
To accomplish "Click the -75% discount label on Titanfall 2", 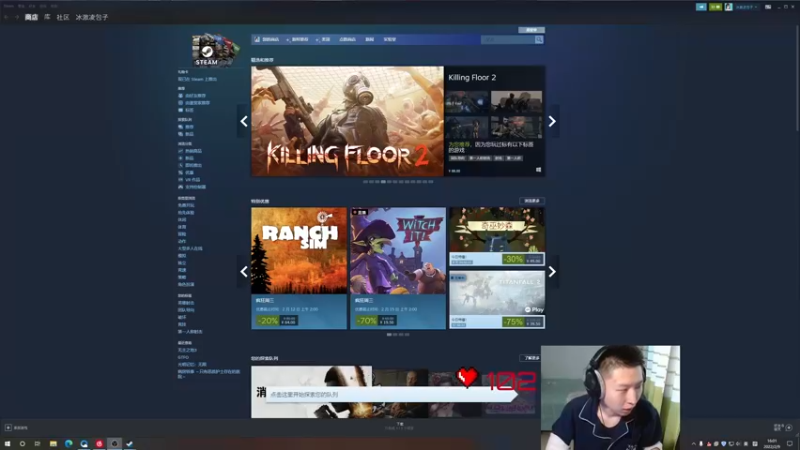I will coord(513,322).
